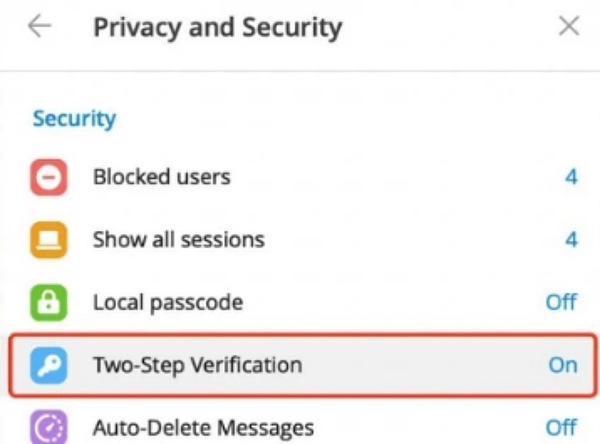Open the Blocked users list
Screen dimensions: 600x444
161,178
